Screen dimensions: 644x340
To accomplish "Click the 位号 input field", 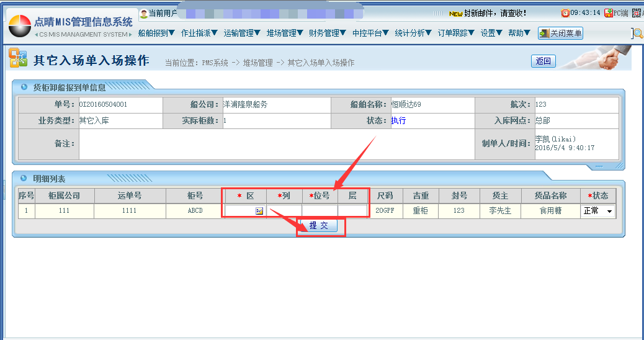I will pos(320,211).
